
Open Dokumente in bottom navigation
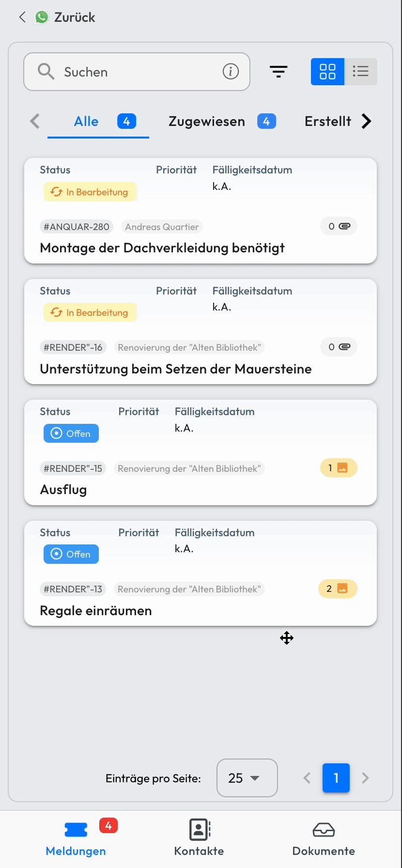tap(324, 838)
